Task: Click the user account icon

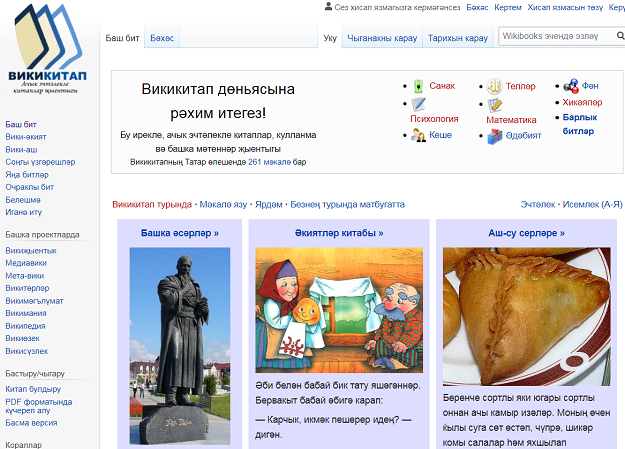Action: click(x=328, y=6)
